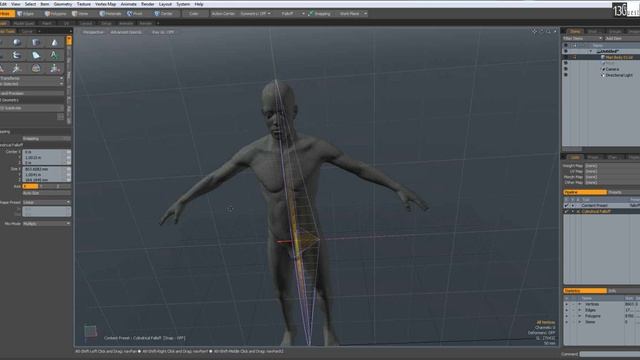Toggle visibility eye of the Camera item
Viewport: 640px width, 360px height.
566,69
